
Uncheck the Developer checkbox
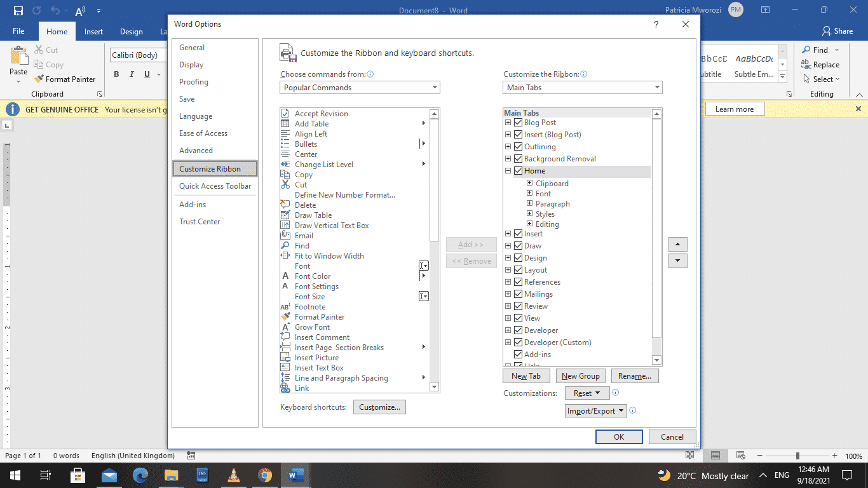click(x=519, y=330)
